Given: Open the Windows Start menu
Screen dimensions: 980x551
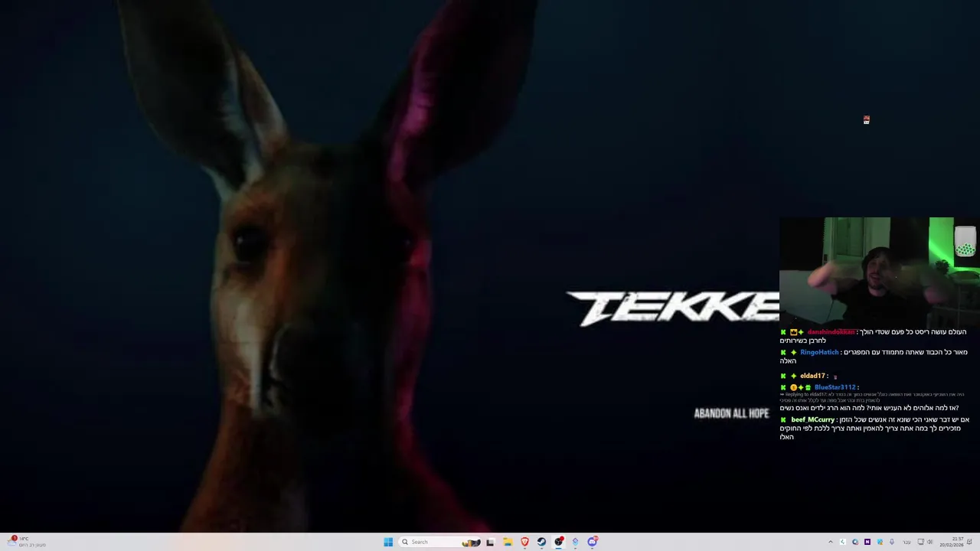Looking at the screenshot, I should pos(388,542).
